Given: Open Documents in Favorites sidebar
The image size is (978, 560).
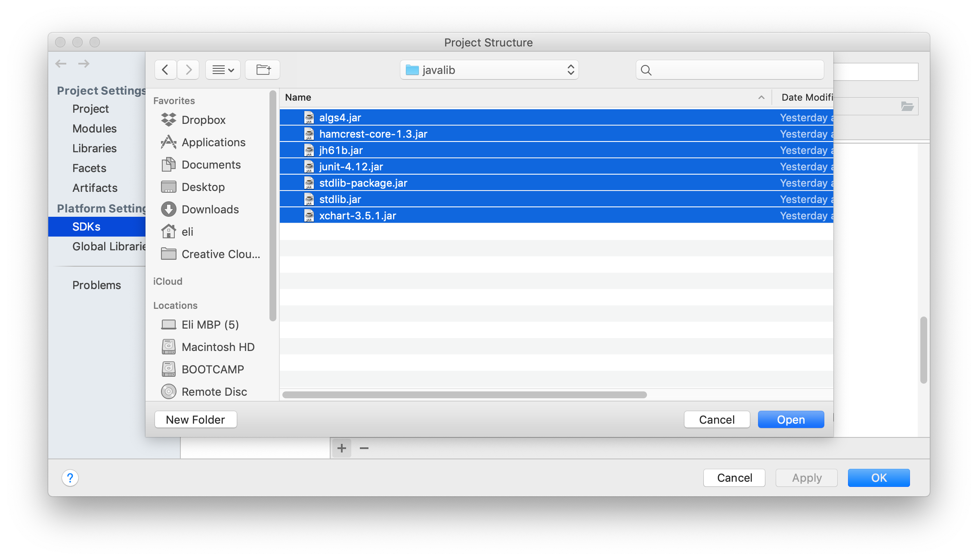Looking at the screenshot, I should (201, 165).
